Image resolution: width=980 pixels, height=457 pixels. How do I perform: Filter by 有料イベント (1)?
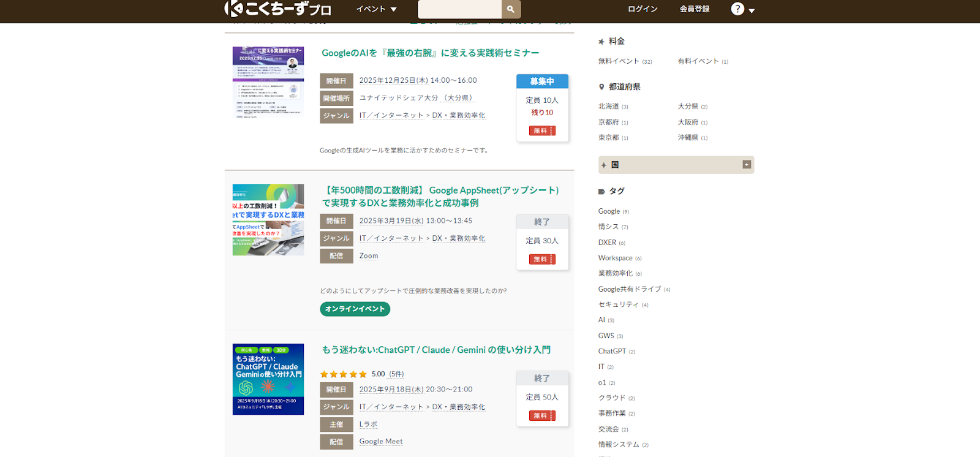[x=703, y=61]
